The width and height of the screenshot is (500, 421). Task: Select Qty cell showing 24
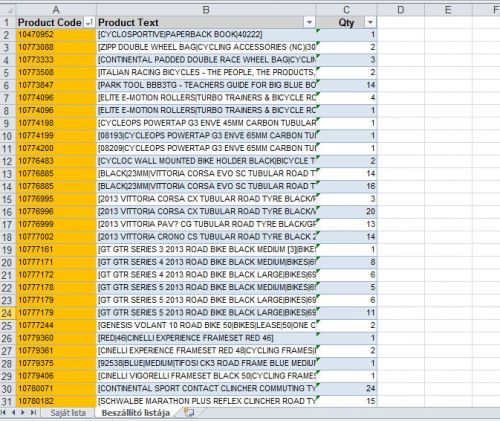click(x=347, y=389)
